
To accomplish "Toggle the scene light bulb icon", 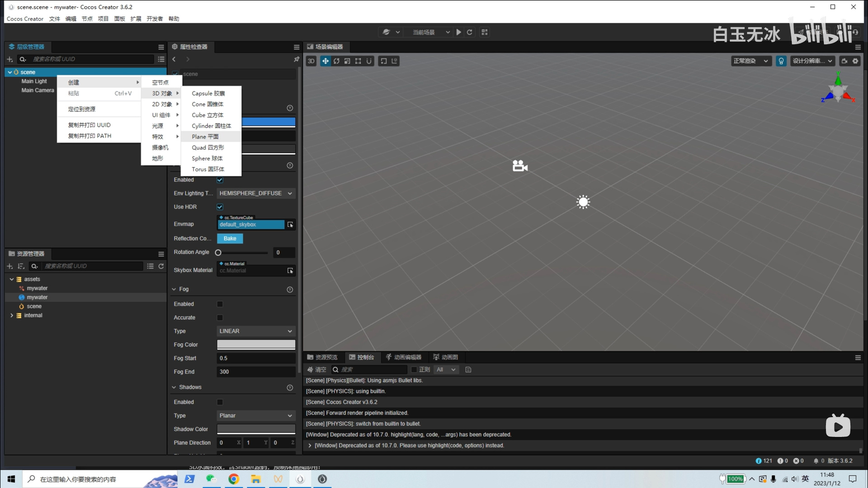I will click(x=781, y=61).
